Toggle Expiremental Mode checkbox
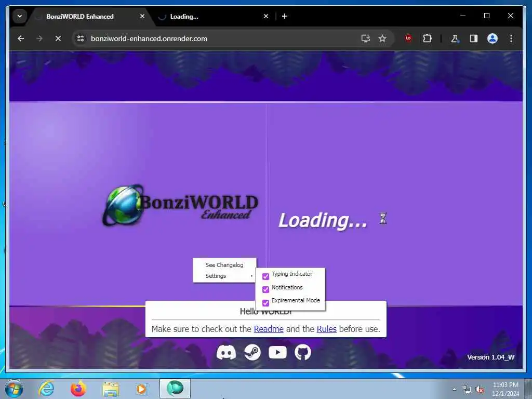Viewport: 532px width, 399px height. point(265,303)
